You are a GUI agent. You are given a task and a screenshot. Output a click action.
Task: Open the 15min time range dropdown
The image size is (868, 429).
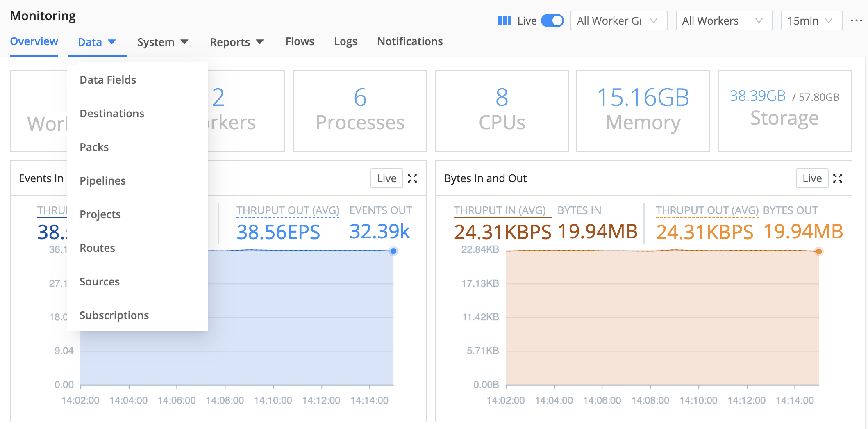click(x=811, y=20)
